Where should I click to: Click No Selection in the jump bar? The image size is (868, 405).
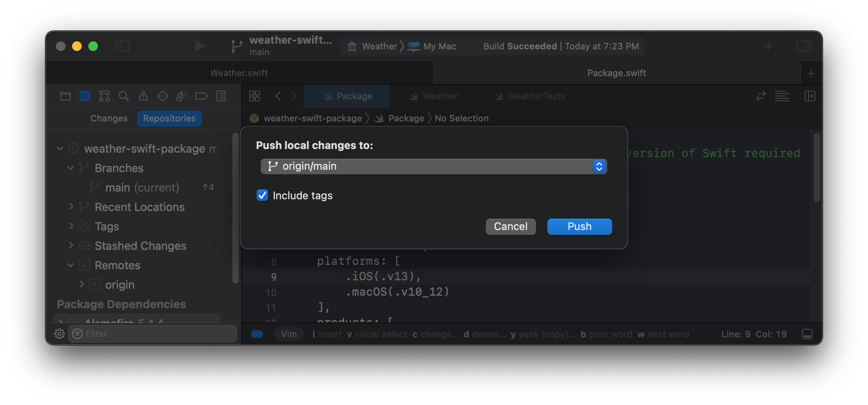point(462,118)
